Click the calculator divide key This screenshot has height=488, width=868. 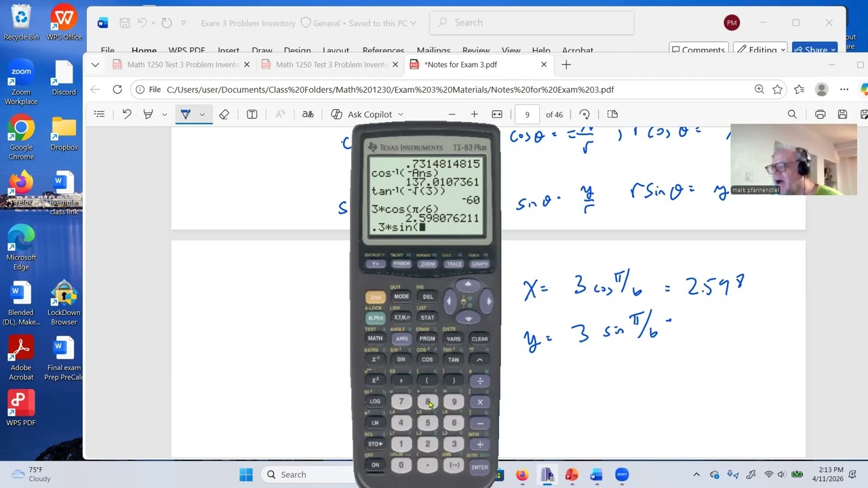480,381
